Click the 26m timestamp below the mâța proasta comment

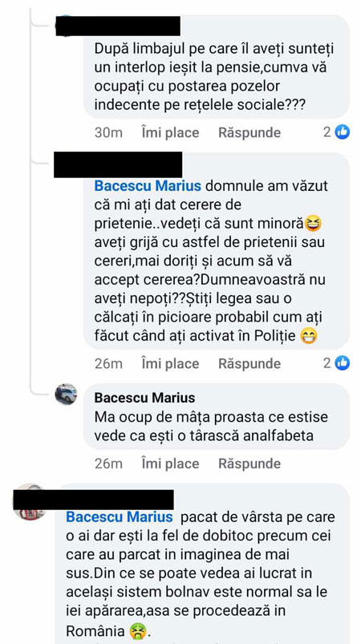pyautogui.click(x=108, y=464)
